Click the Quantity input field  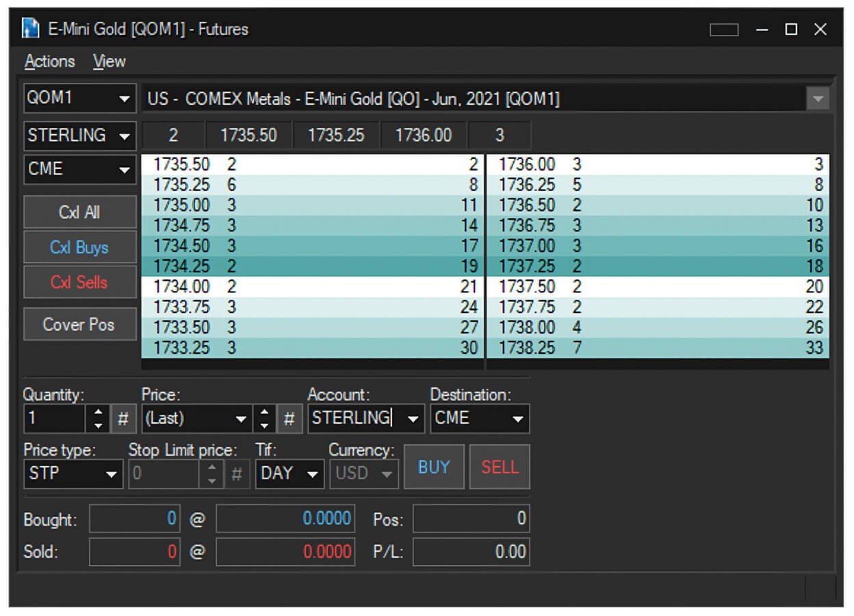pos(55,419)
